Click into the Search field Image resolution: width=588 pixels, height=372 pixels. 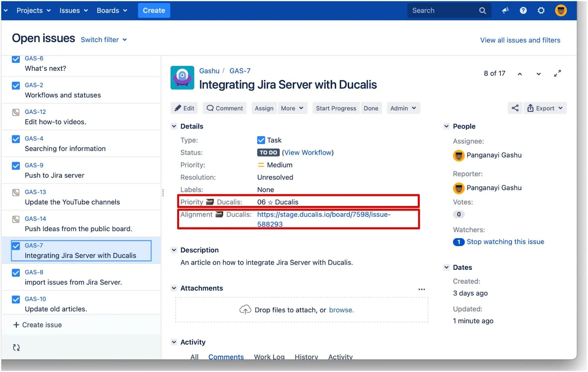pos(443,11)
